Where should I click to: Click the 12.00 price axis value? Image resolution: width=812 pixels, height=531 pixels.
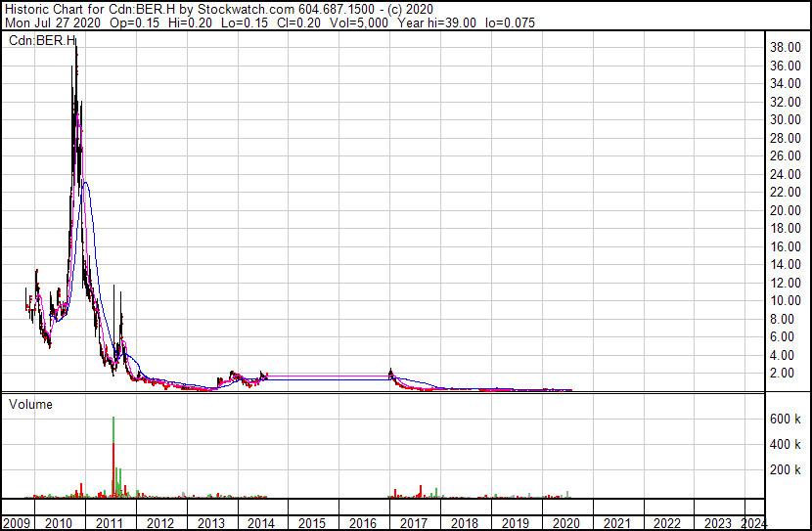pyautogui.click(x=786, y=283)
